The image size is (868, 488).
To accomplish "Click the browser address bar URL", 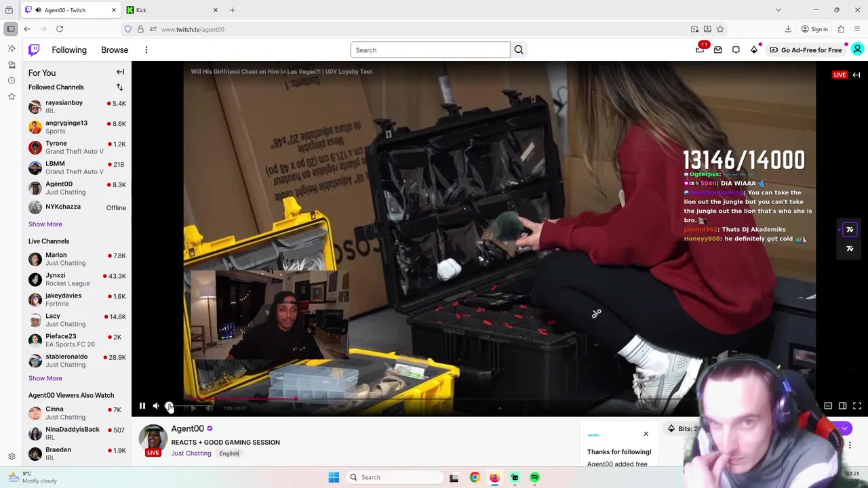I will point(193,29).
